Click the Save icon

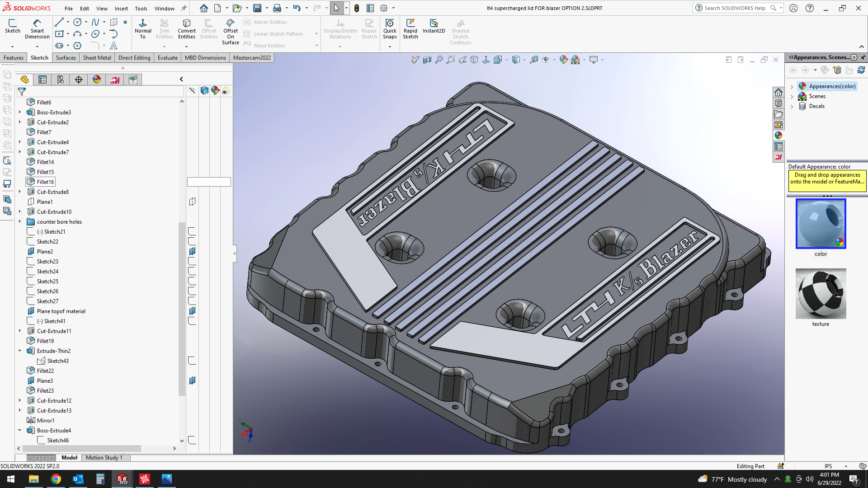257,8
